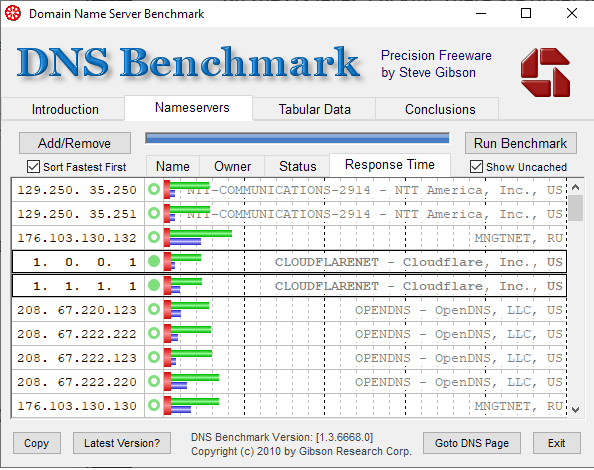Click nameserver list scroll up arrow
This screenshot has width=594, height=470.
coord(575,187)
